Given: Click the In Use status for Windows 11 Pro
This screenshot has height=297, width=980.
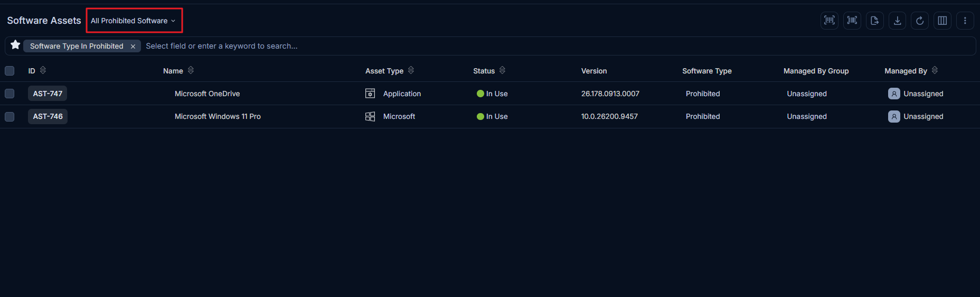Looking at the screenshot, I should [x=492, y=116].
